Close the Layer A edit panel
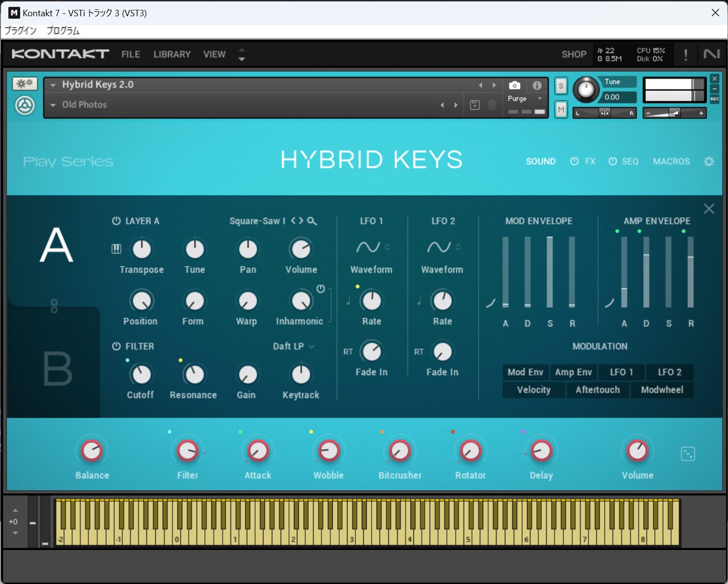Image resolution: width=728 pixels, height=584 pixels. [x=709, y=209]
